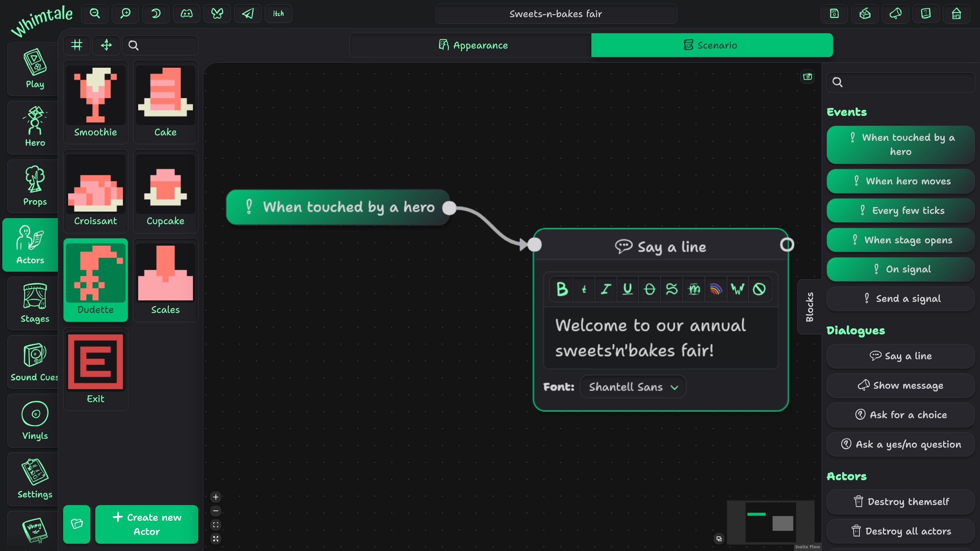Screen dimensions: 980x551
Task: Click Create new Actor button
Action: 147,524
